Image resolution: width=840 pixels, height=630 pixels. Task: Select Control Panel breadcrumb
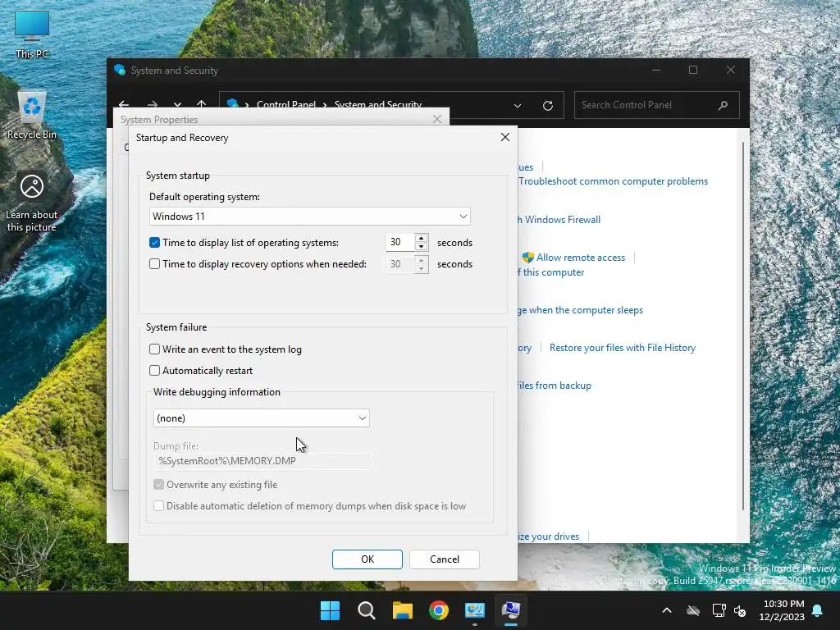(x=286, y=104)
